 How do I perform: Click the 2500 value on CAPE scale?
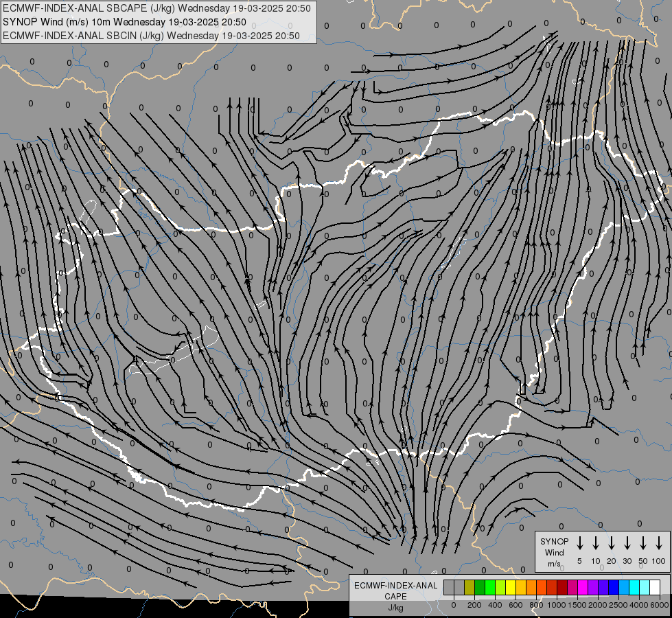click(x=618, y=605)
